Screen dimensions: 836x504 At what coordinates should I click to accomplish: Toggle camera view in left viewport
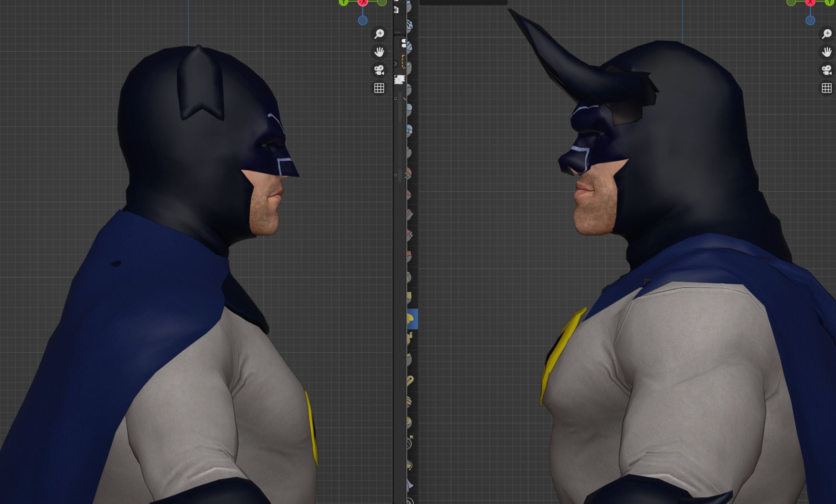tap(379, 70)
